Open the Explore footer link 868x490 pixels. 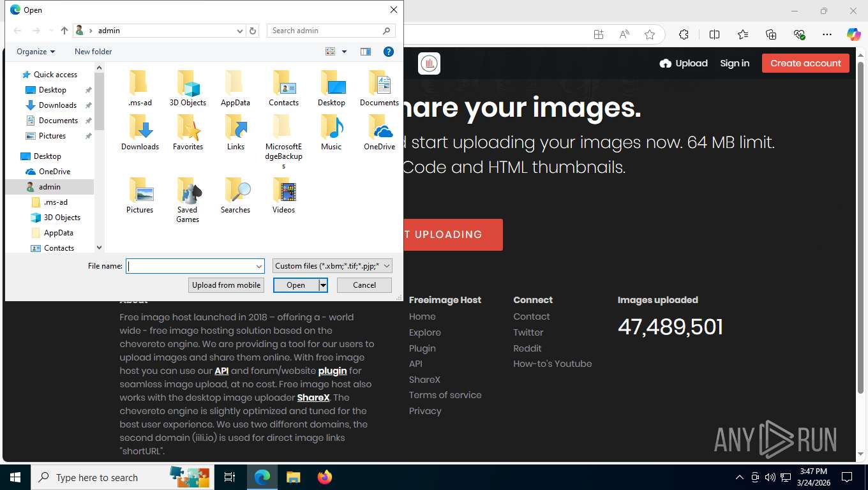click(x=425, y=332)
